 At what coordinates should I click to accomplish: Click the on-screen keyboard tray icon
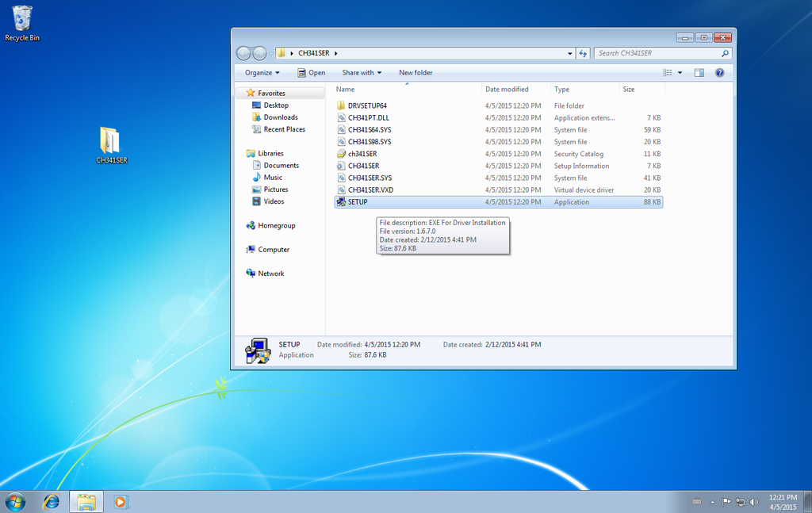point(697,501)
